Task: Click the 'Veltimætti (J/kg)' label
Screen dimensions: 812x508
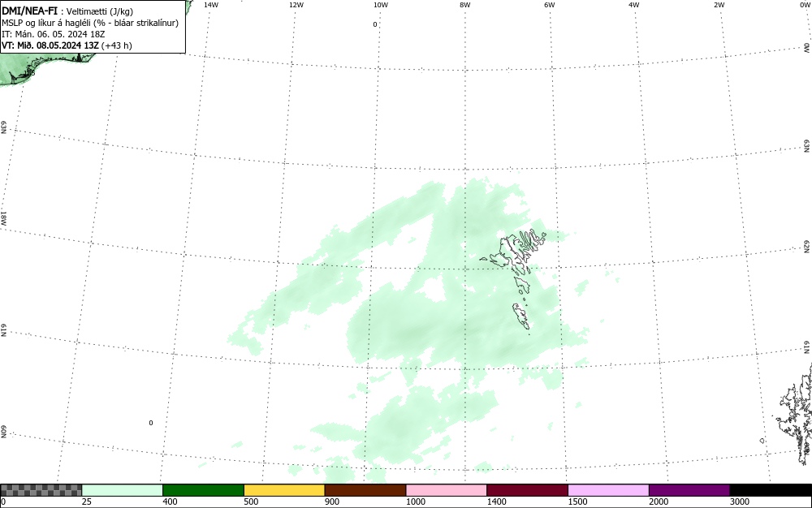Action: tap(100, 11)
